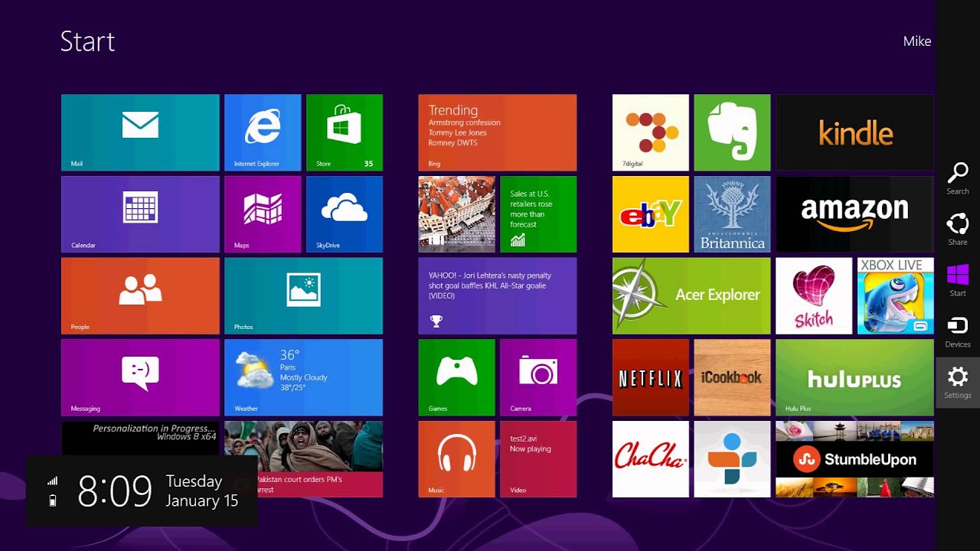Open the Travel tile with city photo
The image size is (980, 551).
(457, 214)
